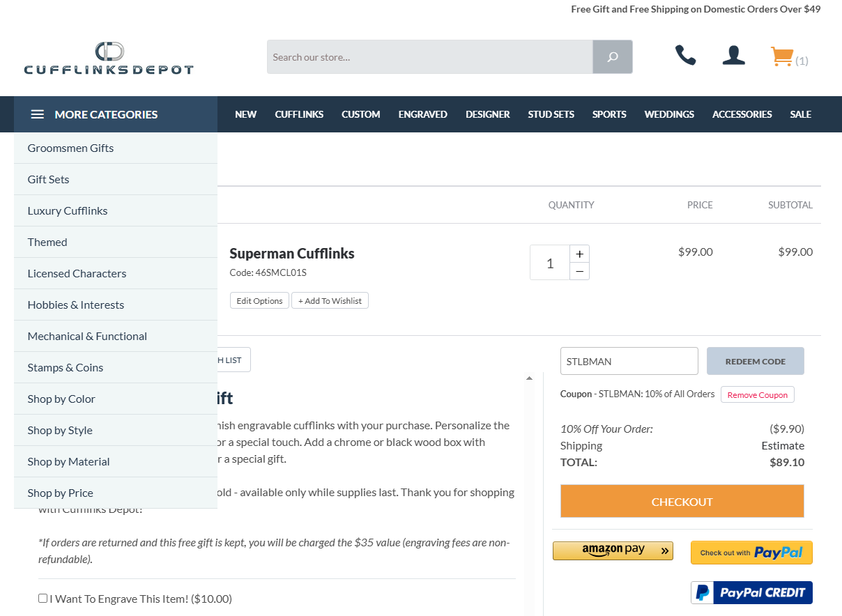Collapse the More Categories dropdown
Image resolution: width=842 pixels, height=616 pixels.
[x=116, y=114]
